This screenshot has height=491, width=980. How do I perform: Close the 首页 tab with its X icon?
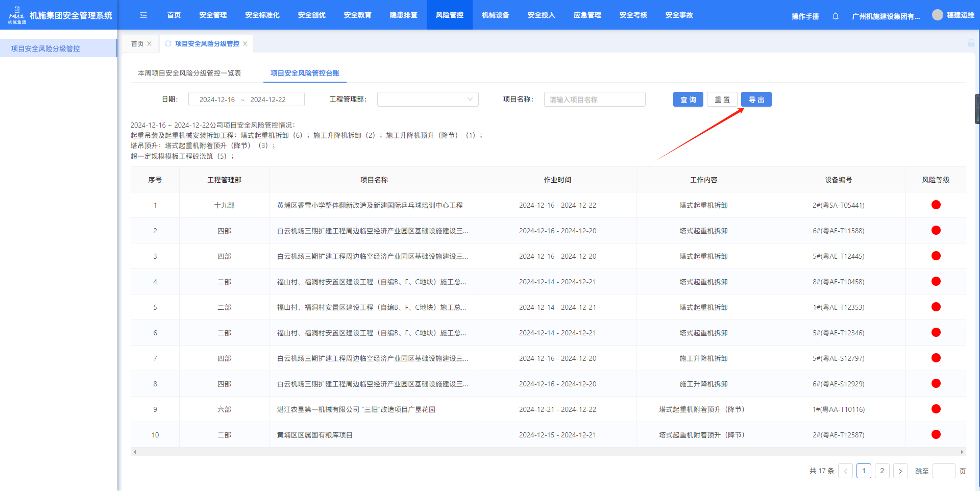pyautogui.click(x=149, y=44)
